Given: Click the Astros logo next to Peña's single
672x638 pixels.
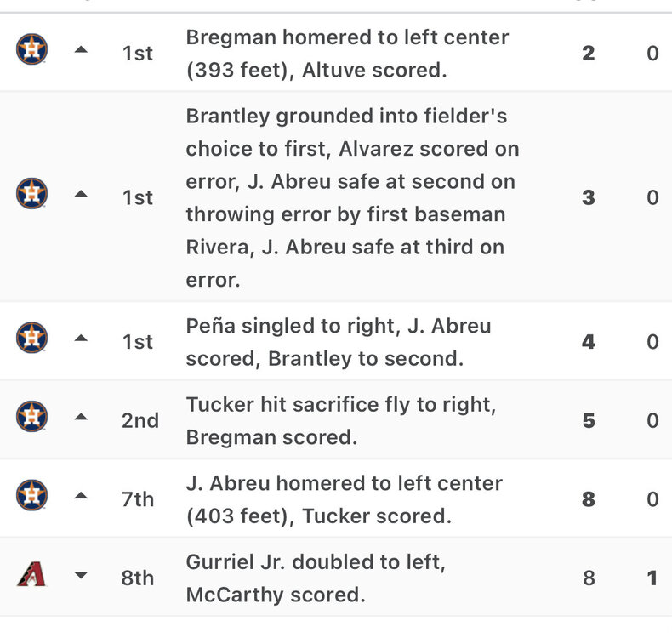Looking at the screenshot, I should click(31, 340).
